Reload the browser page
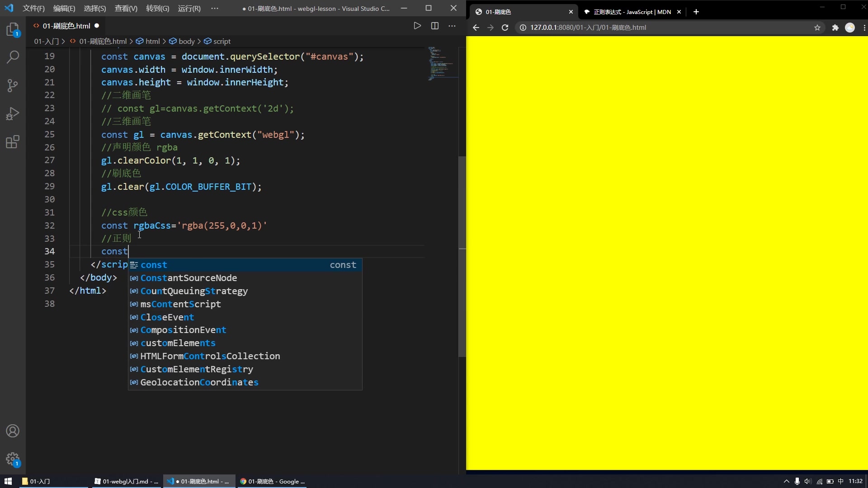This screenshot has width=868, height=488. point(505,28)
